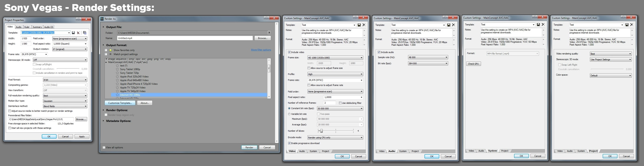Screen dimensions: 644x166
Task: Click Apply in Project Properties
Action: click(x=82, y=136)
